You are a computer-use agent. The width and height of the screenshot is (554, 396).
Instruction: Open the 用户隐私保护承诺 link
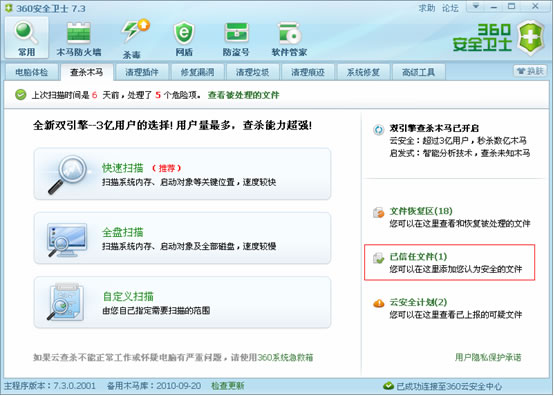tap(488, 357)
